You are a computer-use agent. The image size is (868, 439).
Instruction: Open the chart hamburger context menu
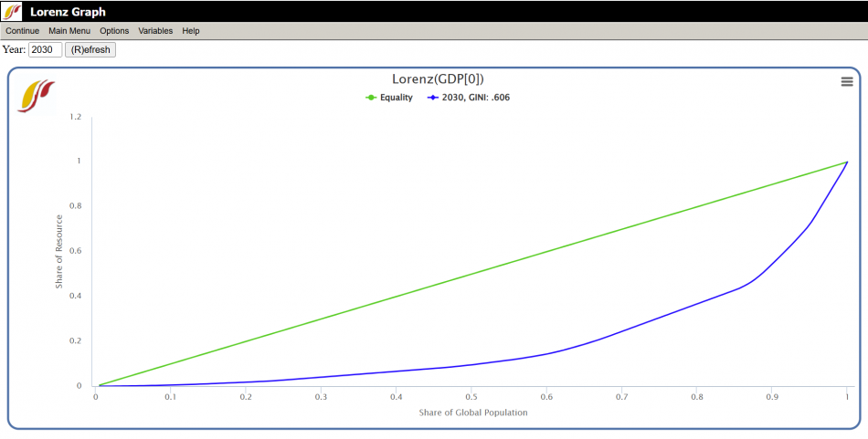pos(846,82)
